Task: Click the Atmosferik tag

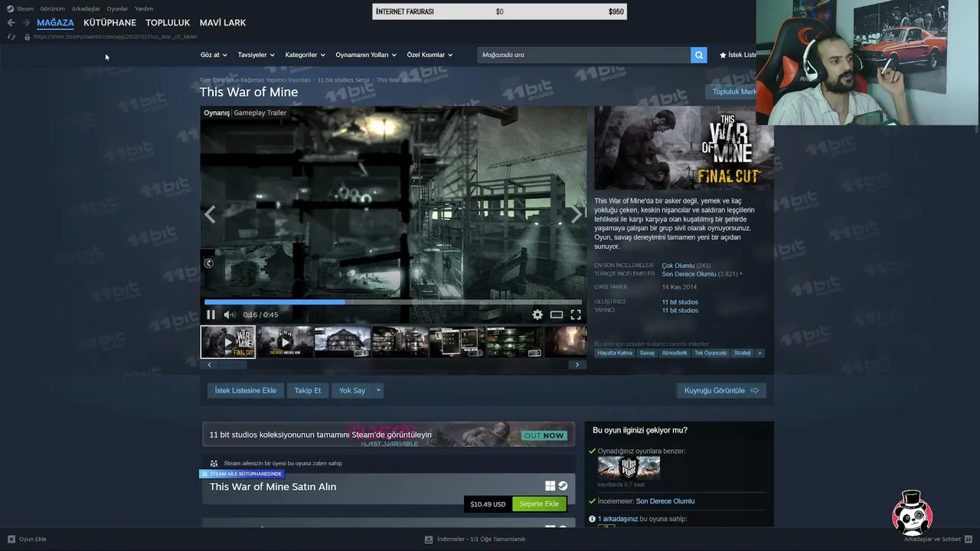Action: tap(675, 353)
